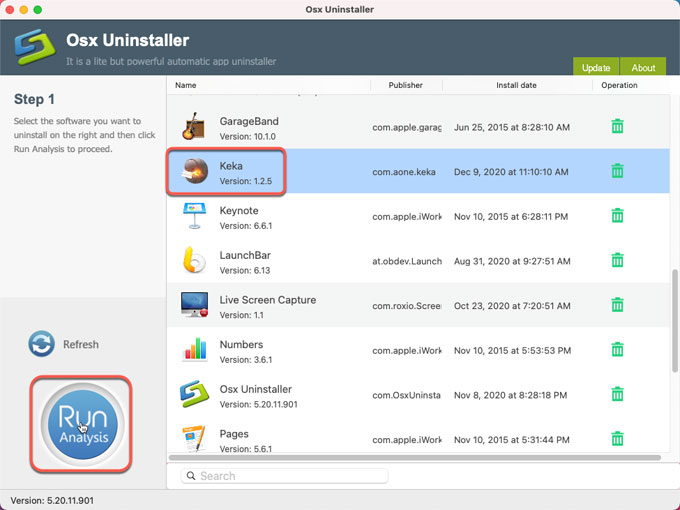The width and height of the screenshot is (680, 510).
Task: Sort by the Publisher column header
Action: click(405, 85)
